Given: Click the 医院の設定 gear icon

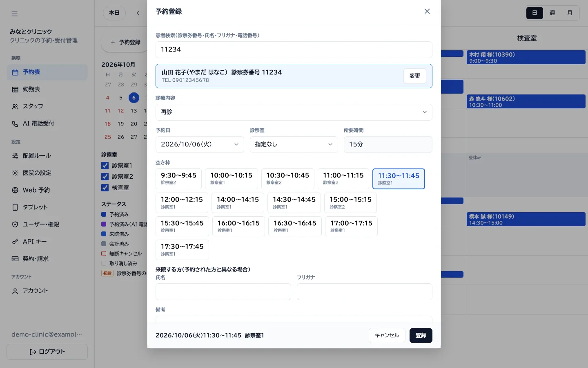Looking at the screenshot, I should (x=15, y=173).
